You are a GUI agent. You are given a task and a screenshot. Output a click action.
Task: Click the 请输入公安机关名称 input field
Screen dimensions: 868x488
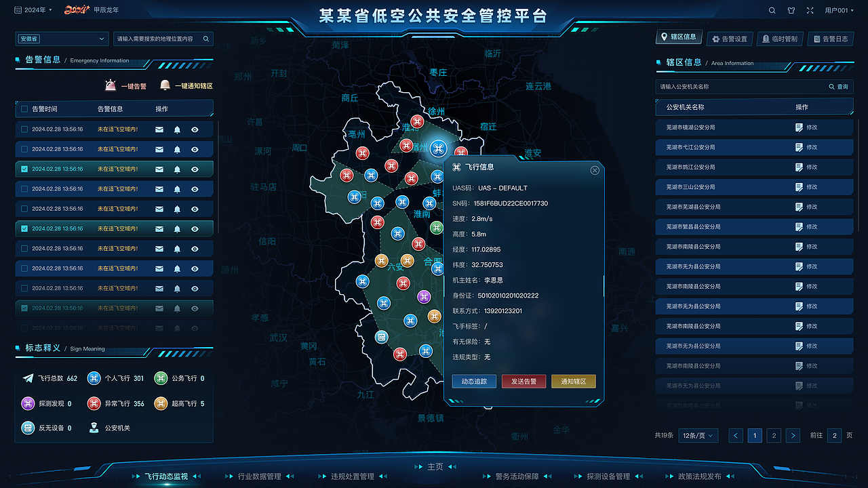[739, 87]
